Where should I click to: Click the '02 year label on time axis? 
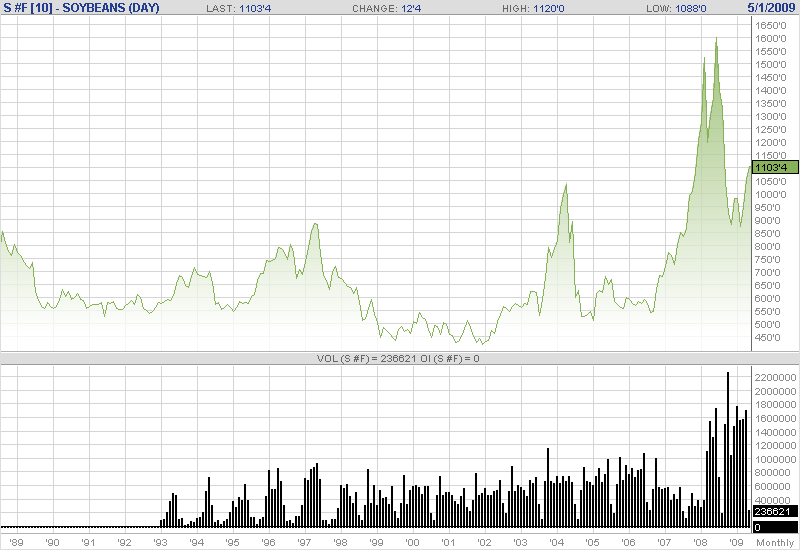click(484, 542)
